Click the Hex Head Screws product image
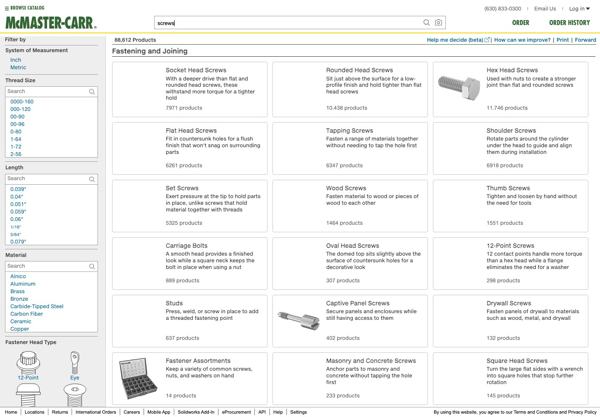This screenshot has height=417, width=600. [459, 86]
